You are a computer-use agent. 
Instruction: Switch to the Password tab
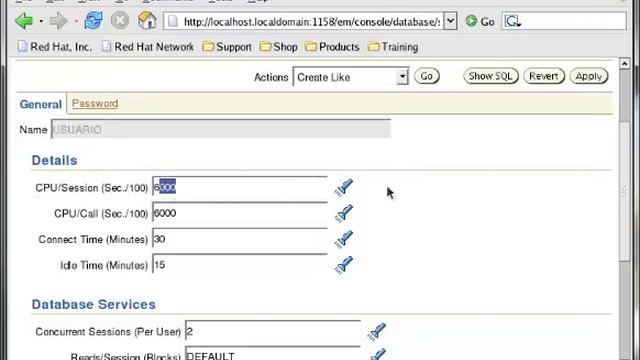coord(95,104)
